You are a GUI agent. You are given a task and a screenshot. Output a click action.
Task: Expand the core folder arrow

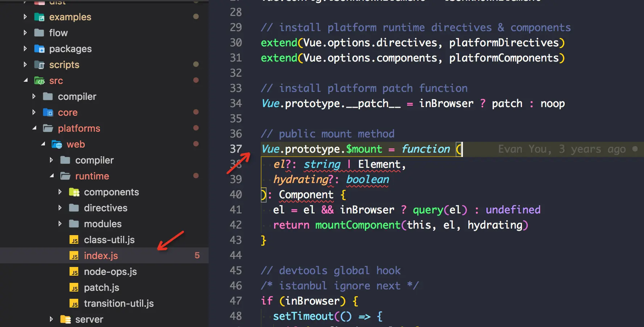click(34, 112)
